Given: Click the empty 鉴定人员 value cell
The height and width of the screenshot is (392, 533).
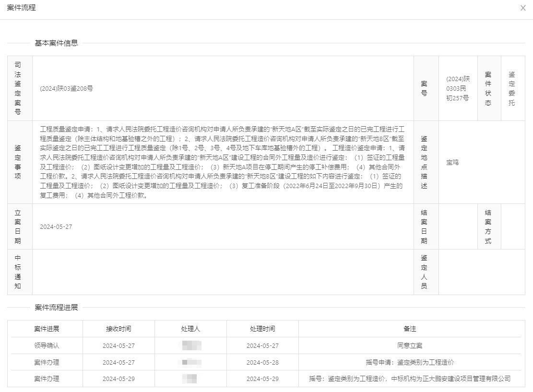Looking at the screenshot, I should [481, 272].
